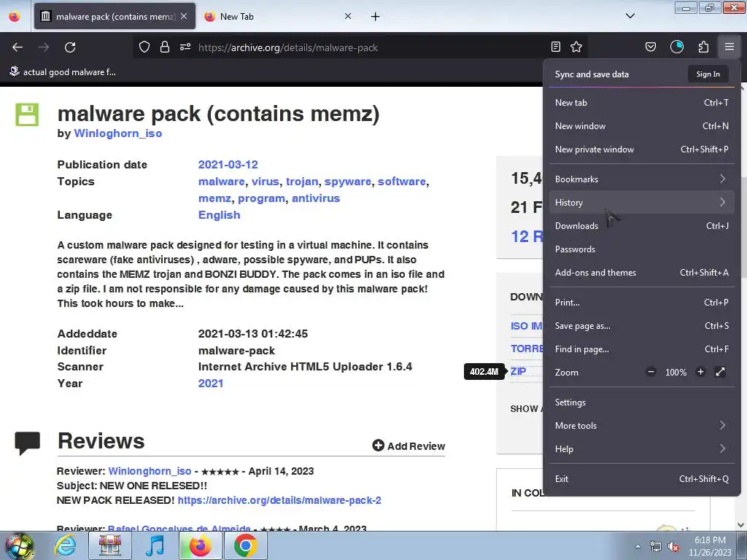Open malware-pack-2 archive link in review

pyautogui.click(x=279, y=500)
